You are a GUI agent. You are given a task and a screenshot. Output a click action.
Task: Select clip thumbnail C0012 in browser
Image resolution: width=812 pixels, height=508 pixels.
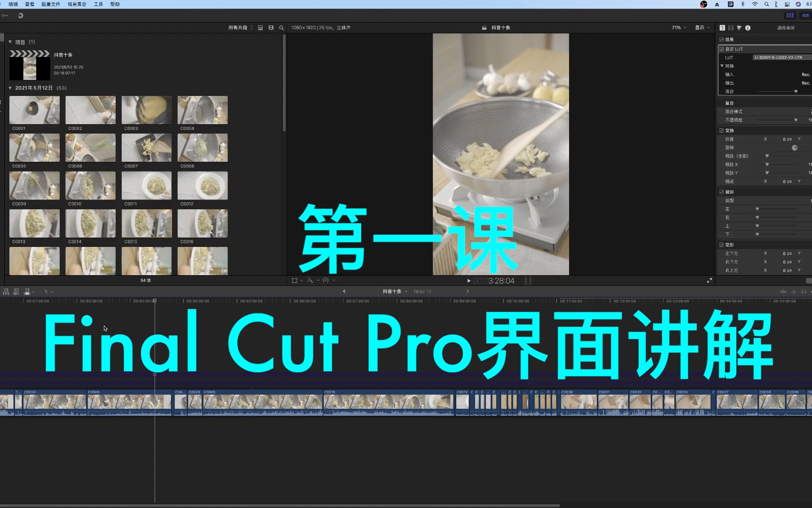203,185
